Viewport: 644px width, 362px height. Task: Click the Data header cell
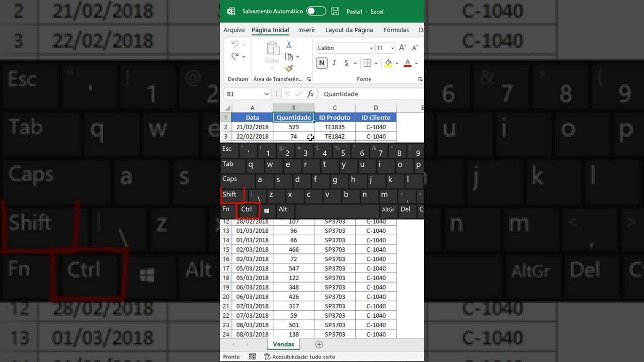(253, 118)
